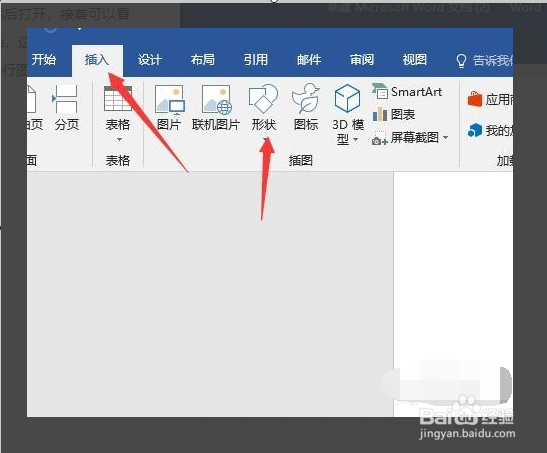Switch to the 开始 ribbon tab
547x453 pixels.
pos(44,60)
